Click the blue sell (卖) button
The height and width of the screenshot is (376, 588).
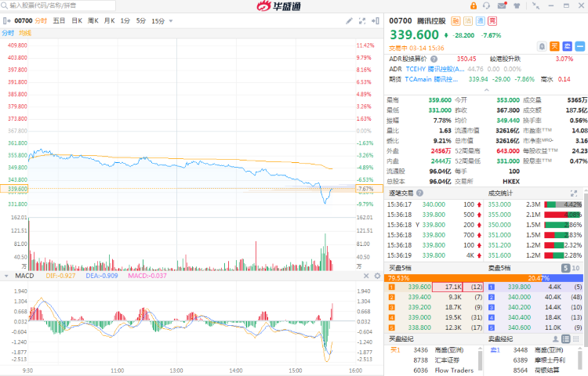[568, 46]
